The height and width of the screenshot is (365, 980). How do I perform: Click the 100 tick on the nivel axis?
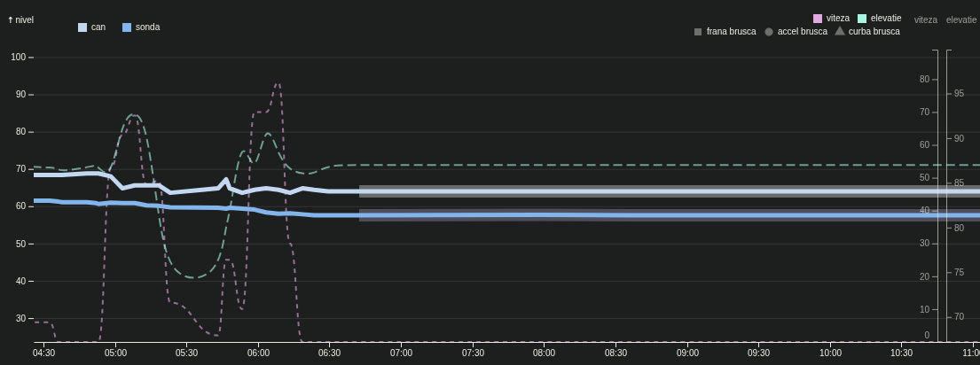18,57
